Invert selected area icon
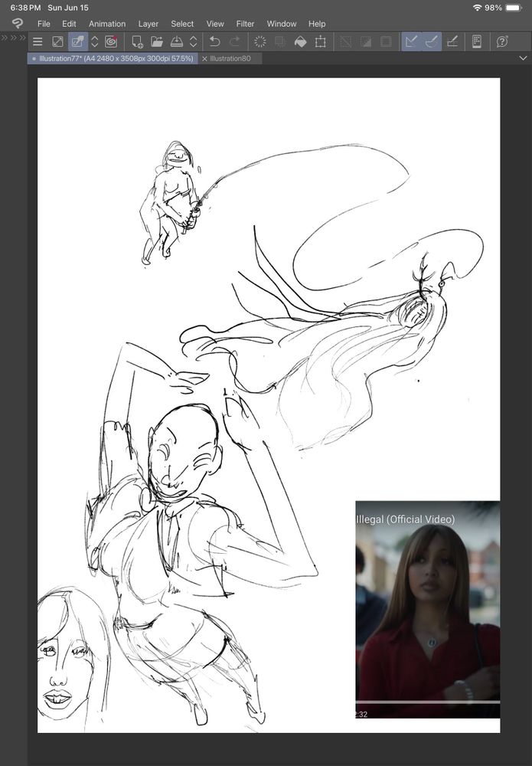The height and width of the screenshot is (766, 532). tap(366, 42)
